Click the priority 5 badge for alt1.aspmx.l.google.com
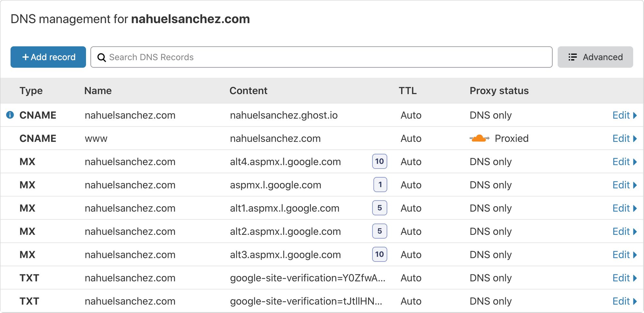The height and width of the screenshot is (313, 644). 379,208
